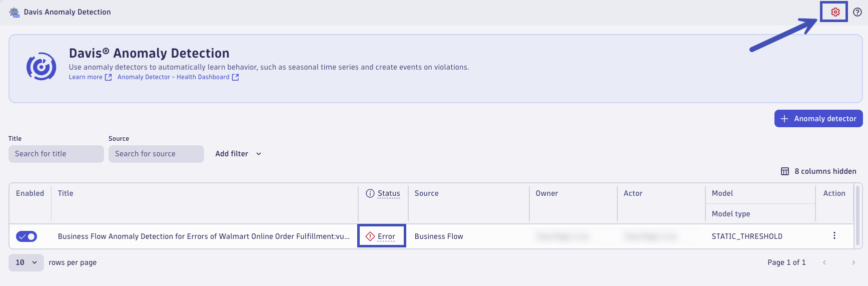Click the Status column info icon
Viewport: 868px width, 286px height.
370,193
